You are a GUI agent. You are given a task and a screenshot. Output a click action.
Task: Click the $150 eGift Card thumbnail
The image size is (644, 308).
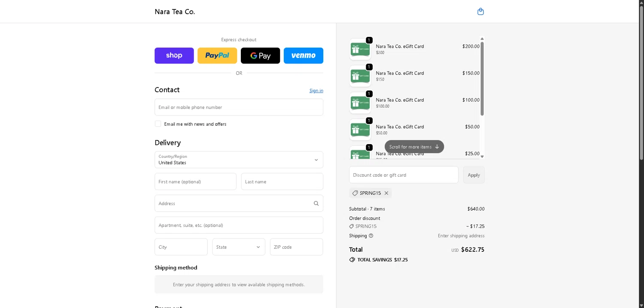pos(360,76)
